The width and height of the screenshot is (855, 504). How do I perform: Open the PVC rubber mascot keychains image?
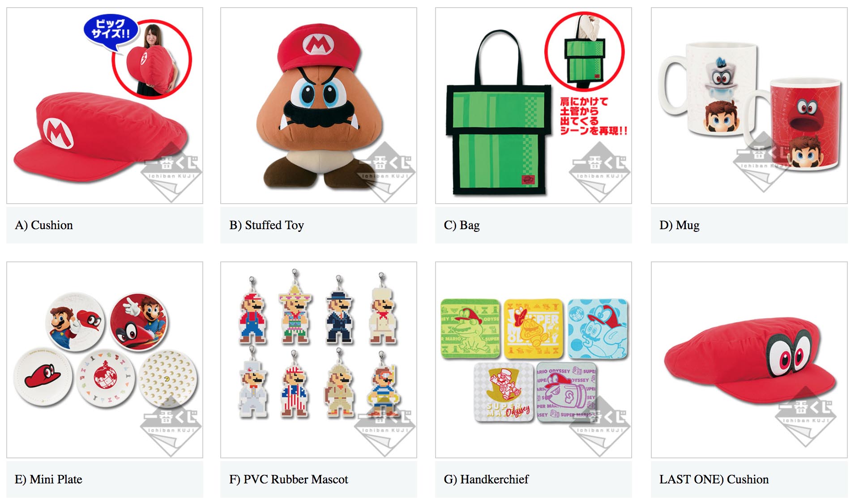pos(319,360)
